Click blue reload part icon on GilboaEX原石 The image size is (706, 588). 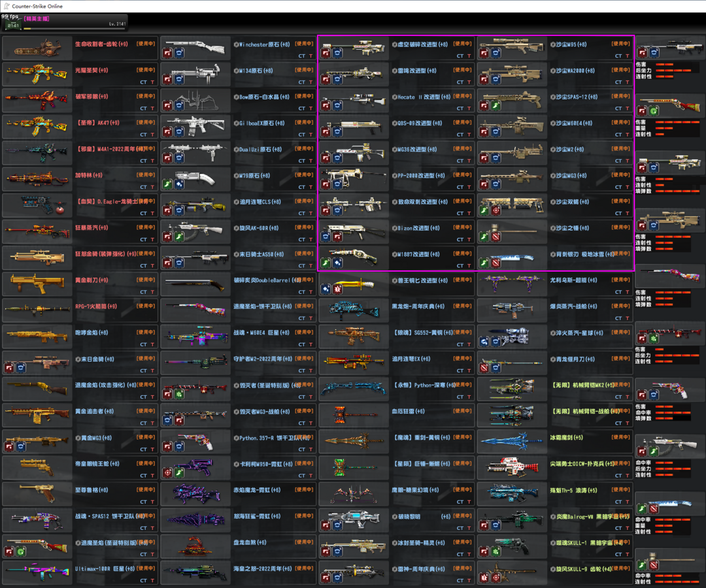coord(179,132)
